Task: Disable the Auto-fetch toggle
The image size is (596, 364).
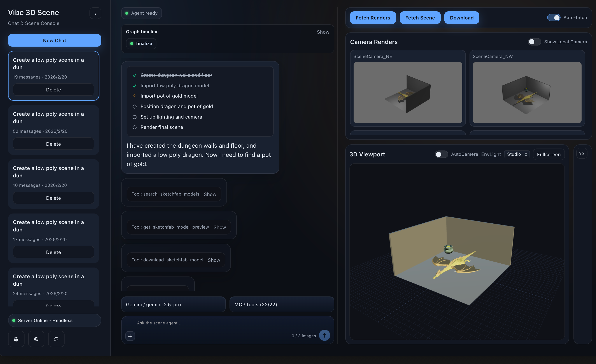Action: tap(554, 17)
